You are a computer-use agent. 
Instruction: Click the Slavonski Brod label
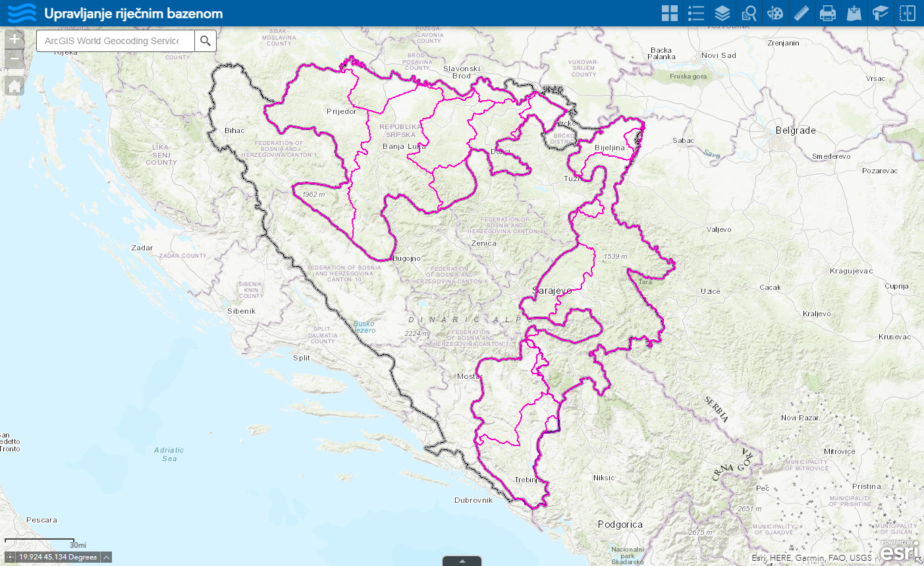point(462,72)
